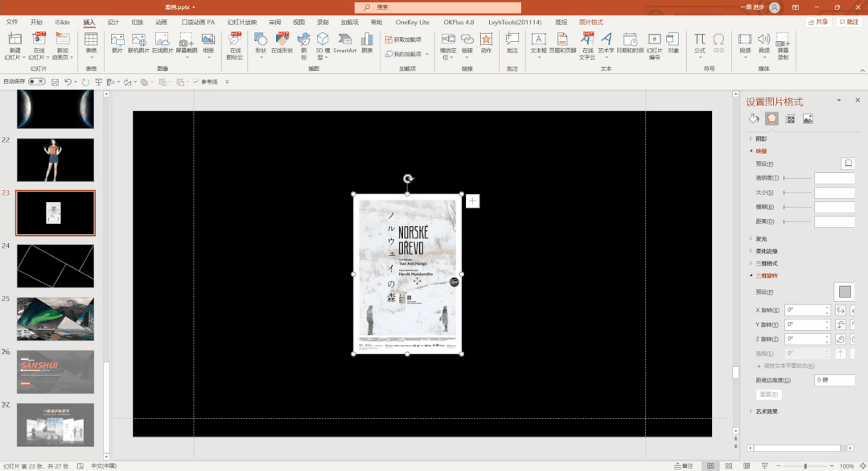The height and width of the screenshot is (471, 868).
Task: Click 获取加载项 get add-ins
Action: [x=404, y=40]
